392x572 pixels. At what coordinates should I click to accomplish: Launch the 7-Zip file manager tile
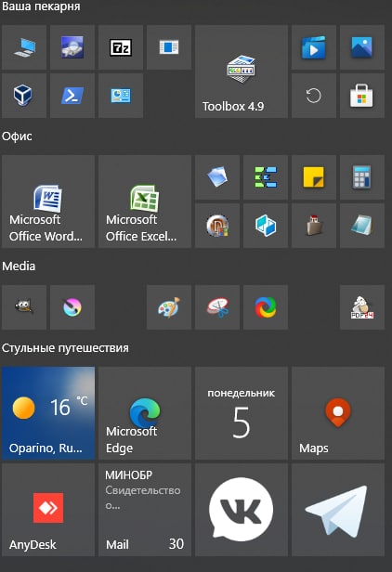[121, 47]
